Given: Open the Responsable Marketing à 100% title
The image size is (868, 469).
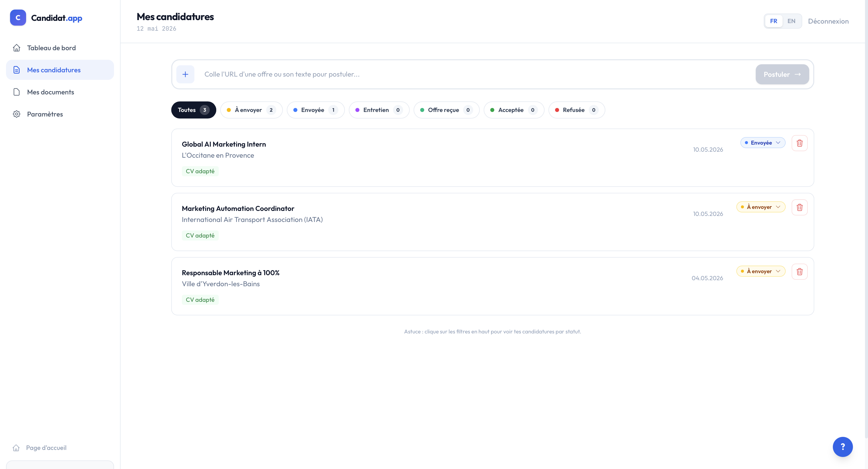Looking at the screenshot, I should (x=231, y=273).
